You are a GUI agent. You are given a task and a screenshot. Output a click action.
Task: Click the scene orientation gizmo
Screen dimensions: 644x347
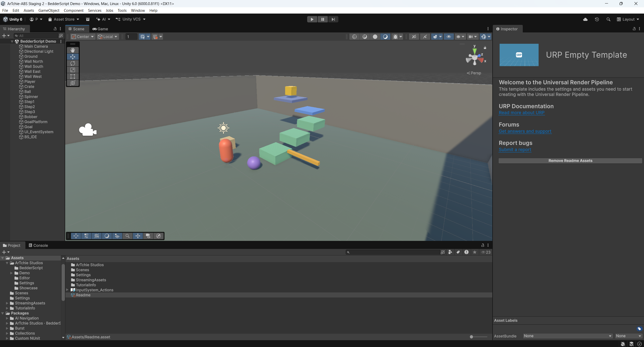tap(475, 58)
